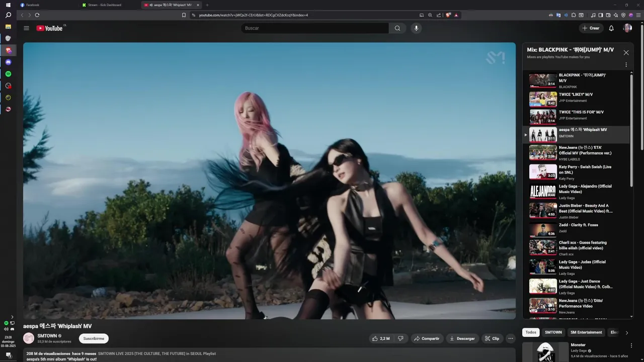This screenshot has width=644, height=362.
Task: Play Justin Bieber Beauty And A Beat
Action: point(576,211)
